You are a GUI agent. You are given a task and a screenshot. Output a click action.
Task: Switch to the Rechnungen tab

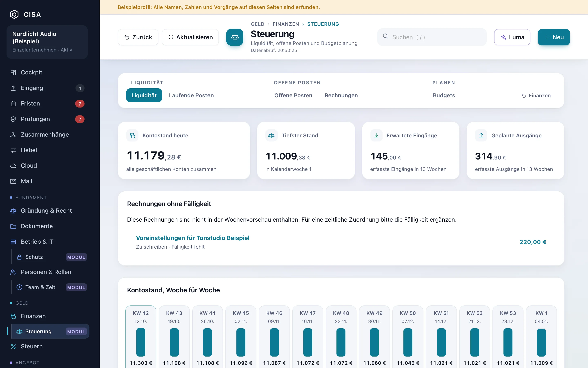[x=341, y=95]
